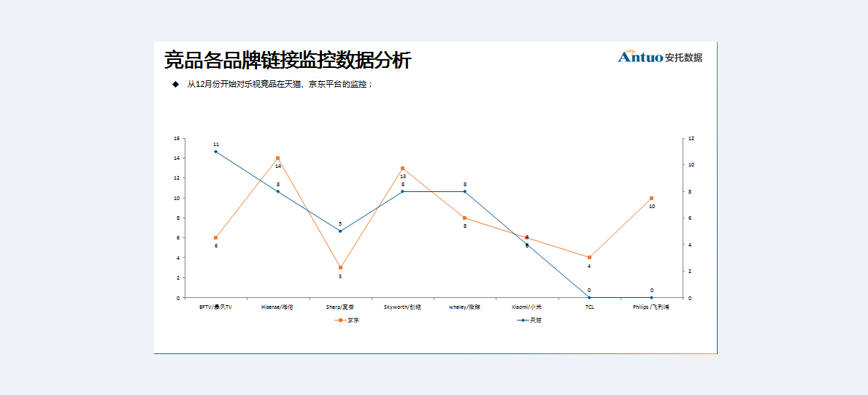Click the orange 京东 legend marker
The width and height of the screenshot is (868, 395).
coord(340,320)
